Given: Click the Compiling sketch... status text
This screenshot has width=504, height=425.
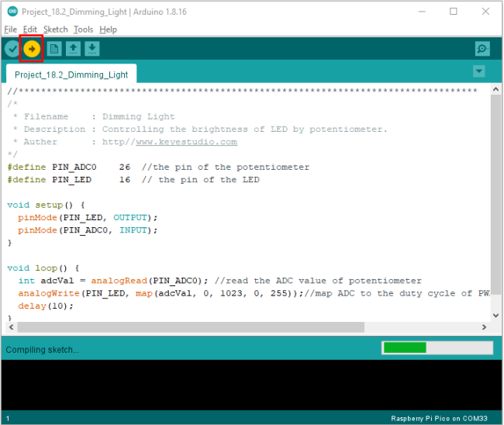Looking at the screenshot, I should [42, 350].
